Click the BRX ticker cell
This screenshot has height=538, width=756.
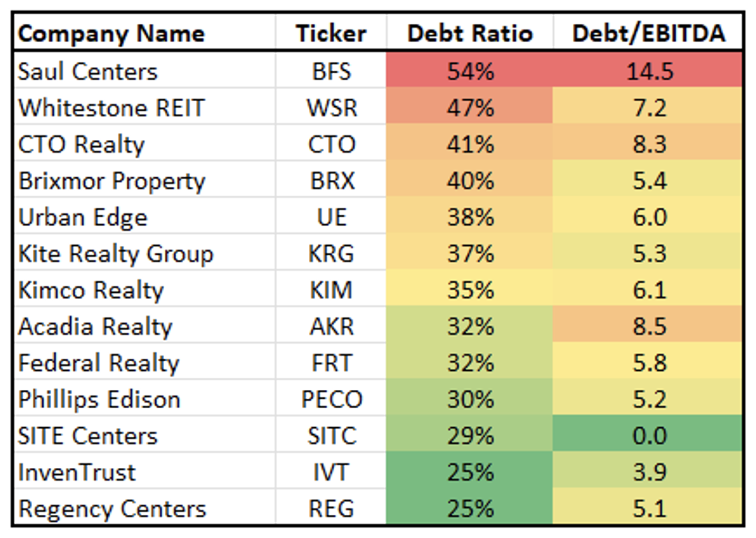pyautogui.click(x=332, y=181)
